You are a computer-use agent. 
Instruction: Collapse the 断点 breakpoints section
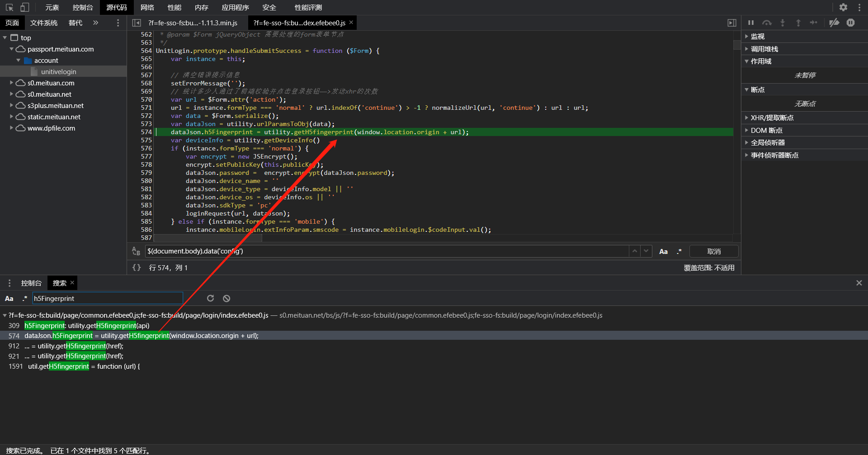pos(805,90)
